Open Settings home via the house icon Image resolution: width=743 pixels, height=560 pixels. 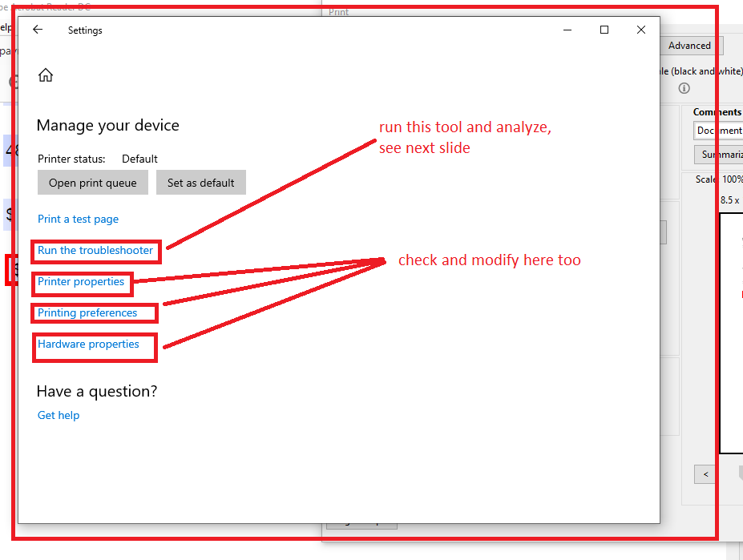coord(45,74)
